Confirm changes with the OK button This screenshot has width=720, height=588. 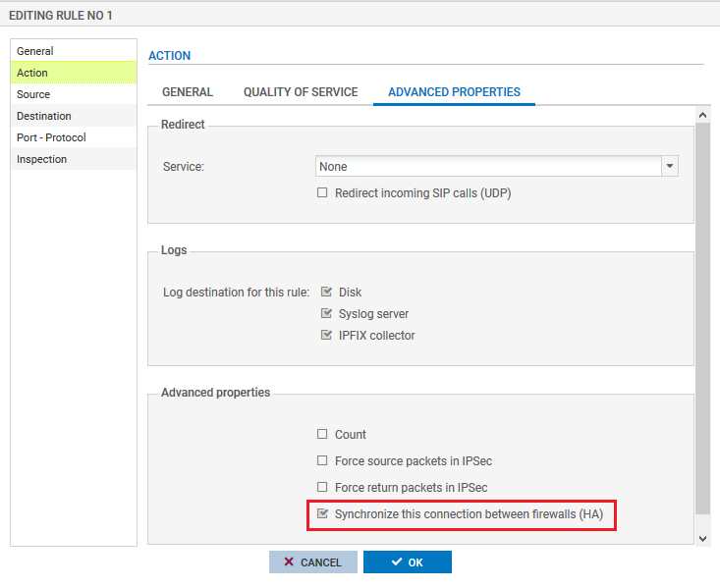(407, 562)
